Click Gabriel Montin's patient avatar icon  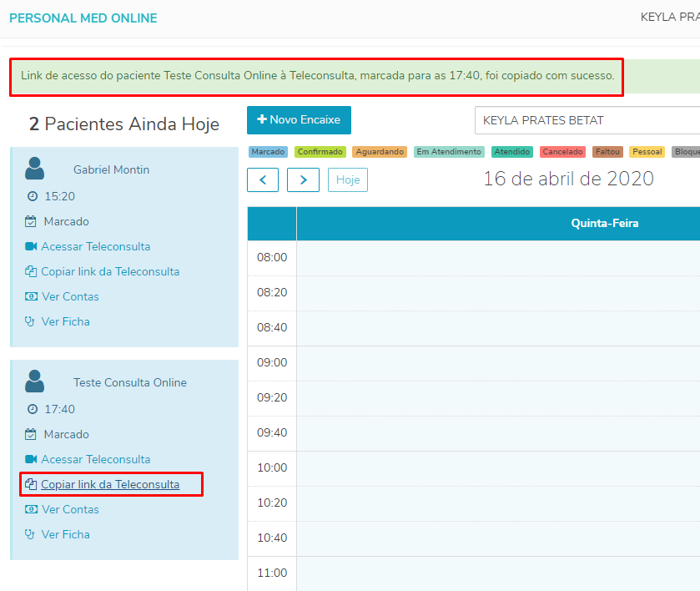pyautogui.click(x=34, y=169)
